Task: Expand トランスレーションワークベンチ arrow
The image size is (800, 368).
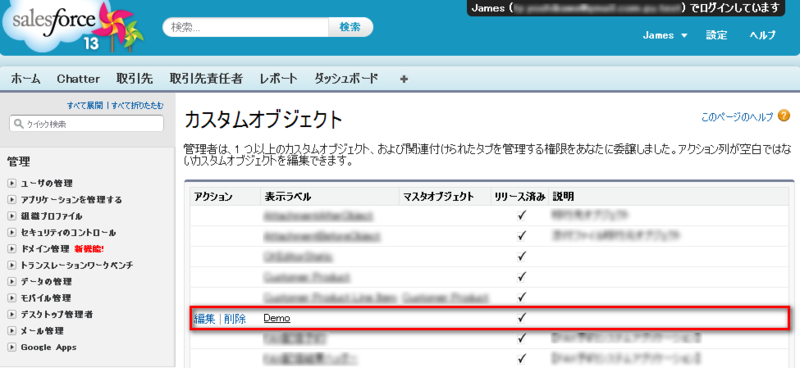Action: coord(12,265)
